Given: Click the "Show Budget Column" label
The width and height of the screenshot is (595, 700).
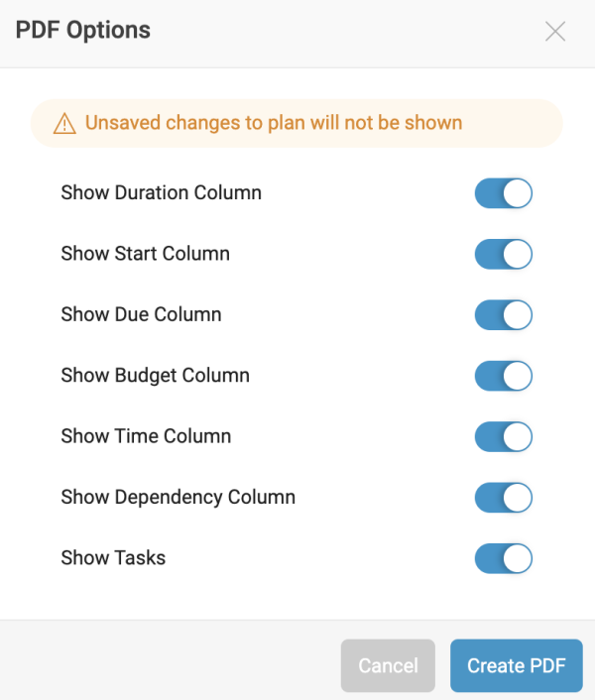Looking at the screenshot, I should click(x=155, y=376).
